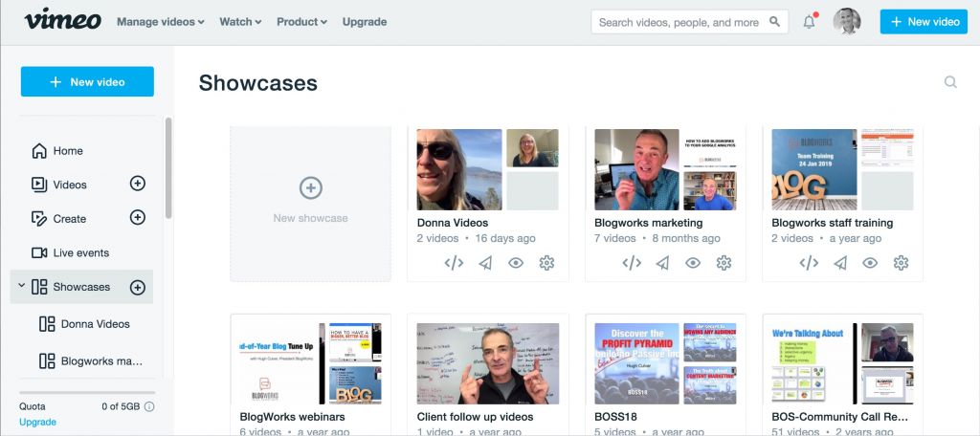Open BOS-Community Call Re... thumbnail
This screenshot has height=436, width=980.
click(814, 363)
